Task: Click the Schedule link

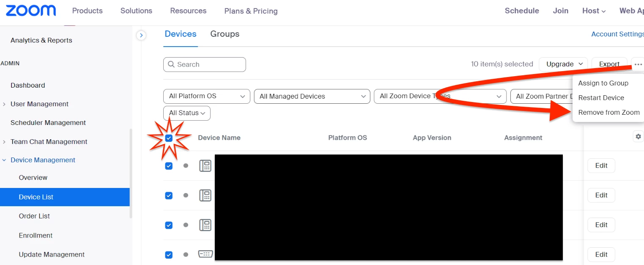Action: [522, 11]
